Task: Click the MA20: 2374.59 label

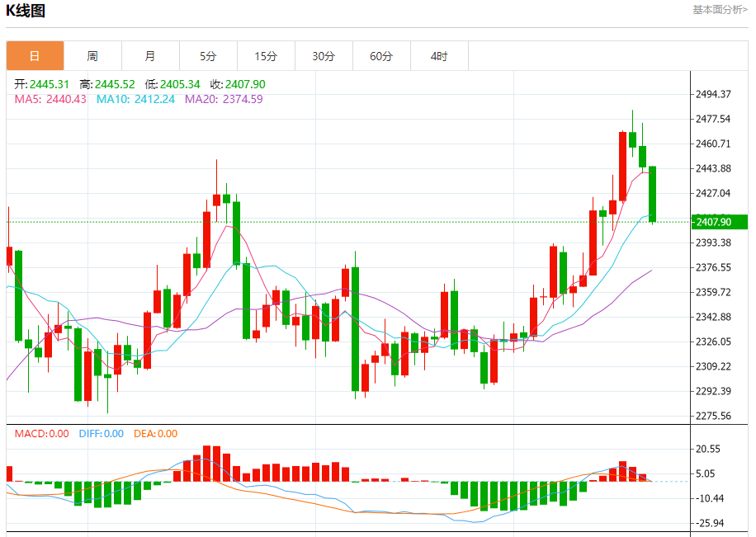Action: [x=224, y=99]
